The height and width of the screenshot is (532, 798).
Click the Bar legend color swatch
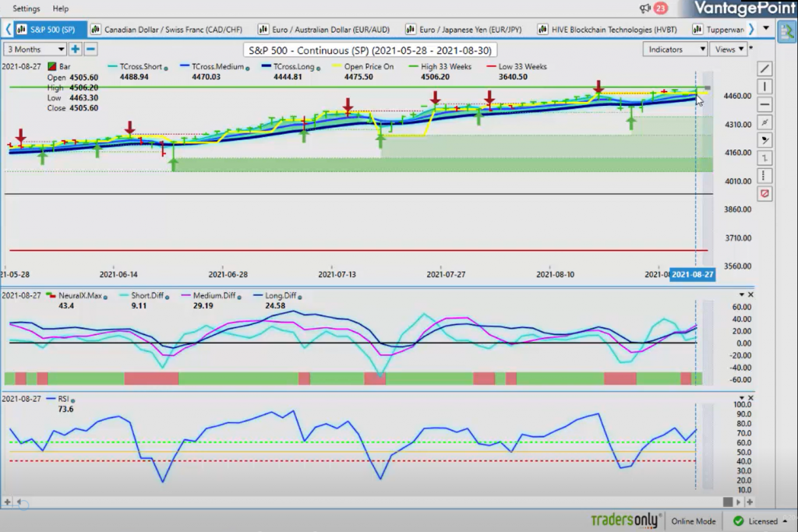point(52,67)
